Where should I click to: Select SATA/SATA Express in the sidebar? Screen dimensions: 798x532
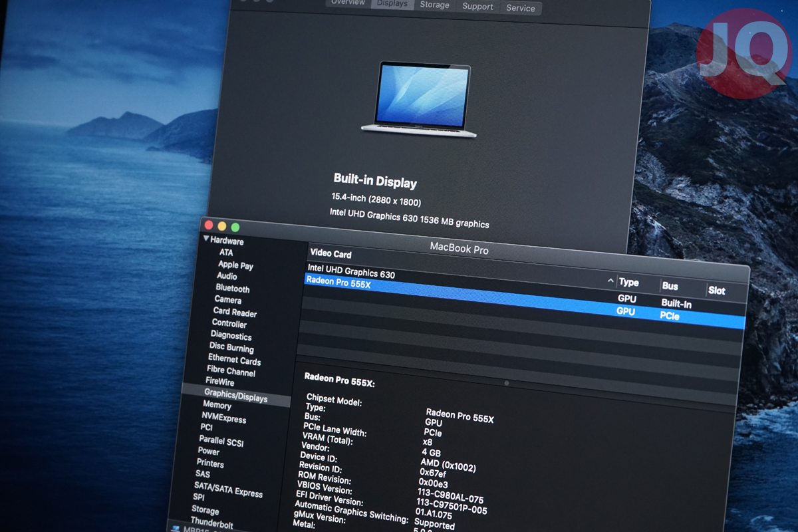228,489
